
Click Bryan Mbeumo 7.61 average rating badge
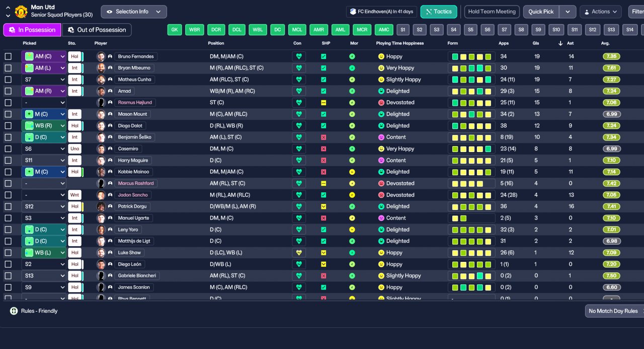(611, 68)
